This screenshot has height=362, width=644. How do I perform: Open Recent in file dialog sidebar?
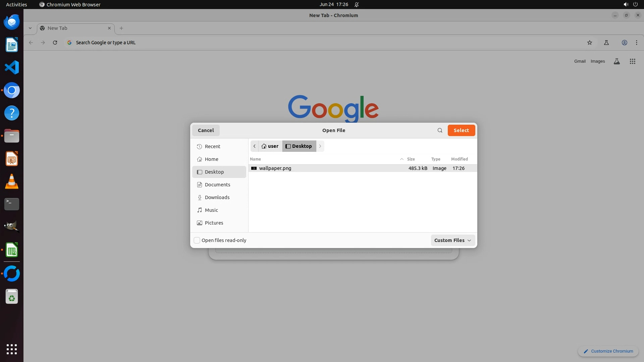click(212, 146)
